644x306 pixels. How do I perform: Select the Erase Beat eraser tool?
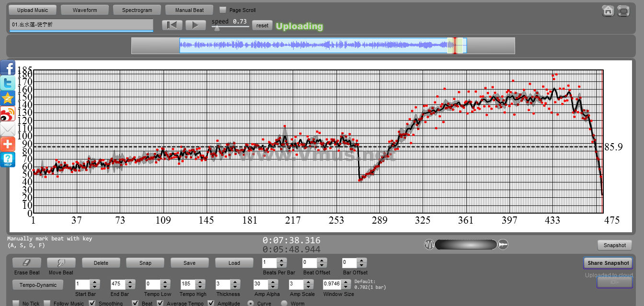27,263
